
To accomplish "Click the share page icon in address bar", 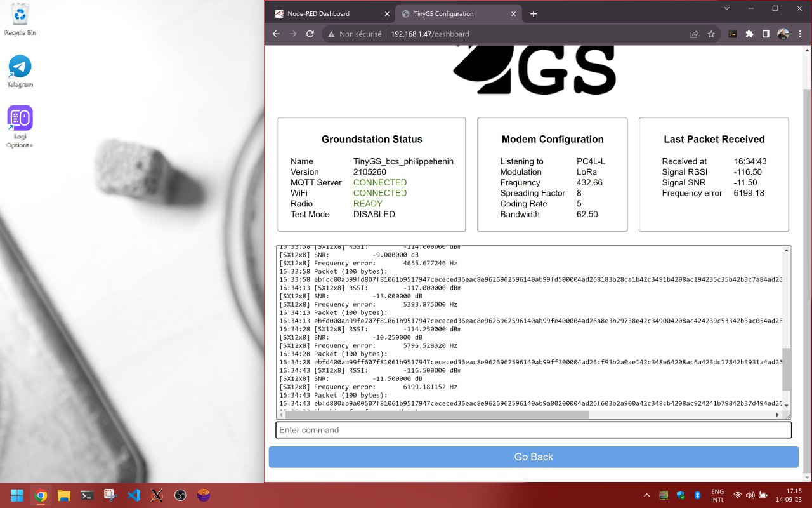I will pos(695,34).
